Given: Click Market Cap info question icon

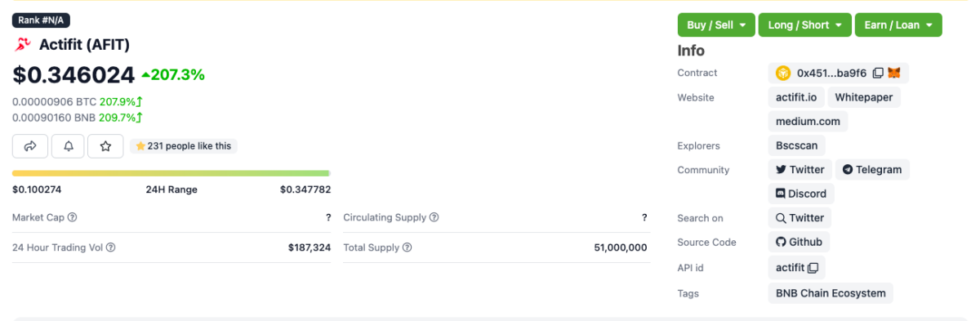Looking at the screenshot, I should point(73,218).
